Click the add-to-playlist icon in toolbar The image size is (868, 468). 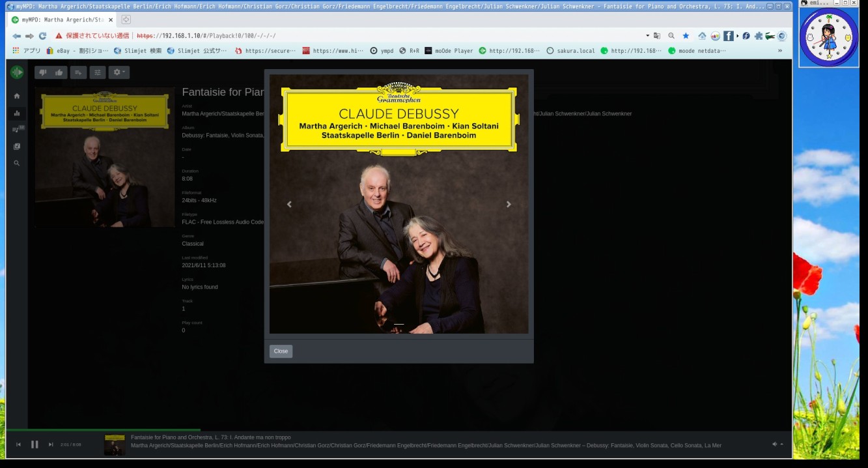[x=78, y=72]
